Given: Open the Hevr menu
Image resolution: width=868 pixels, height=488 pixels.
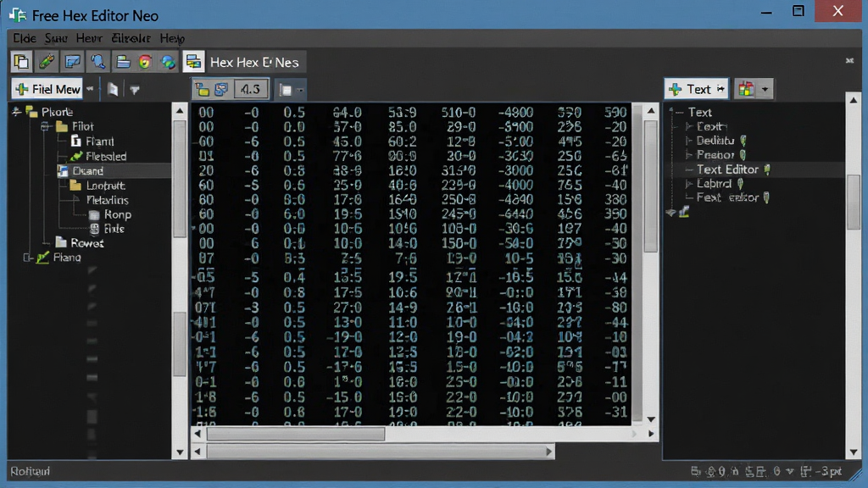Looking at the screenshot, I should pyautogui.click(x=88, y=38).
